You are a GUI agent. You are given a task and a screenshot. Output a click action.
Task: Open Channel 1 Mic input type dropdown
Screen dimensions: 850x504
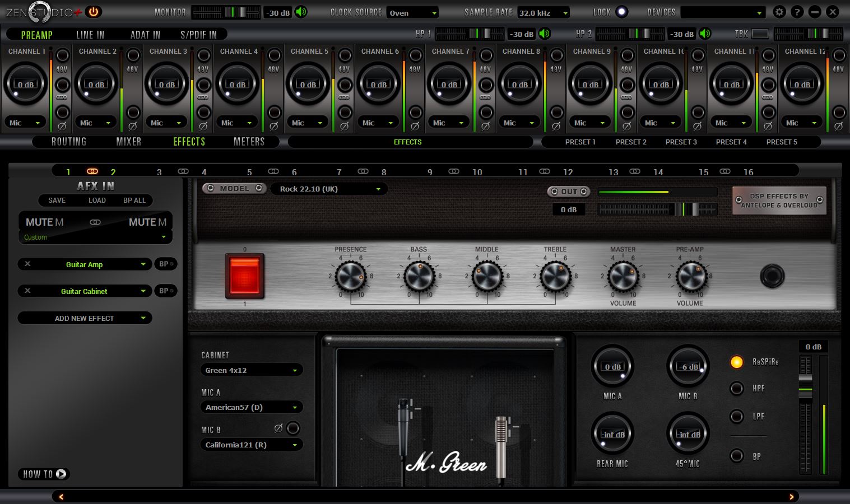pos(25,123)
